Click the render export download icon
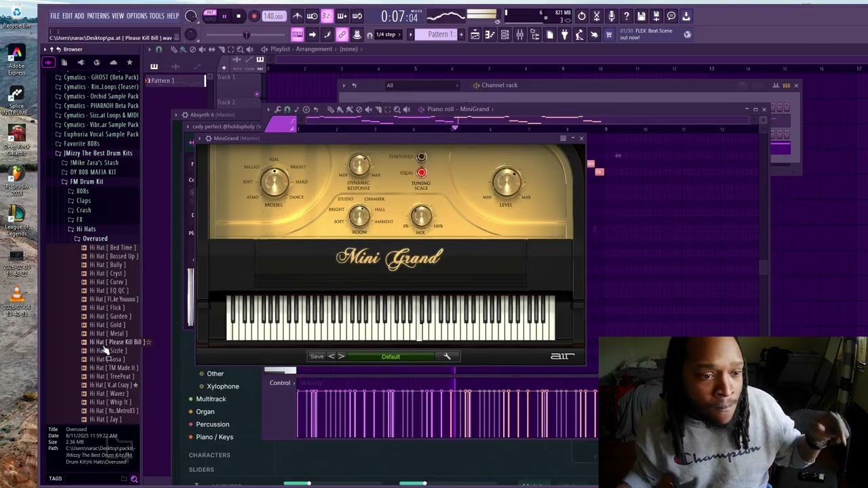The height and width of the screenshot is (488, 868). (686, 16)
